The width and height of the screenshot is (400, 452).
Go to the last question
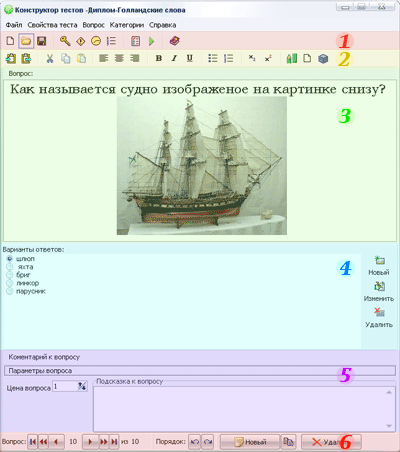point(114,442)
